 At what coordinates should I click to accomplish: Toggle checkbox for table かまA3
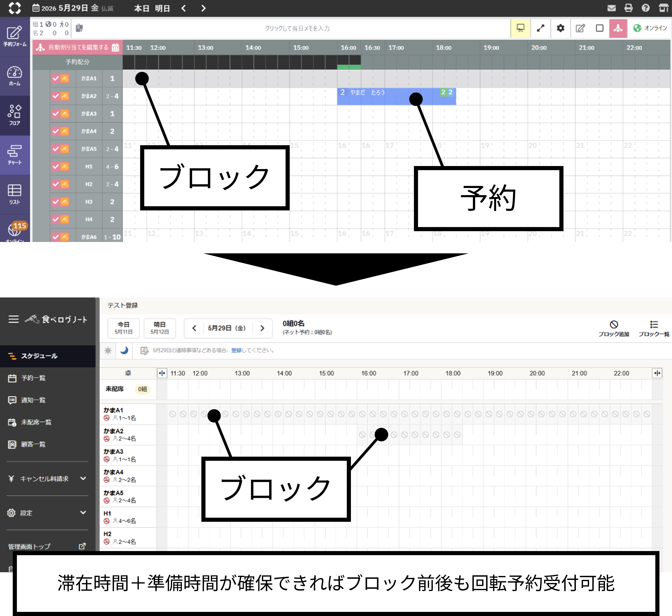[56, 114]
